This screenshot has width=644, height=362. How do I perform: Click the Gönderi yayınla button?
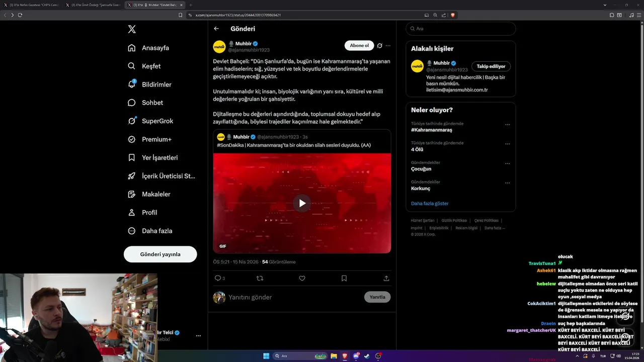click(x=160, y=254)
